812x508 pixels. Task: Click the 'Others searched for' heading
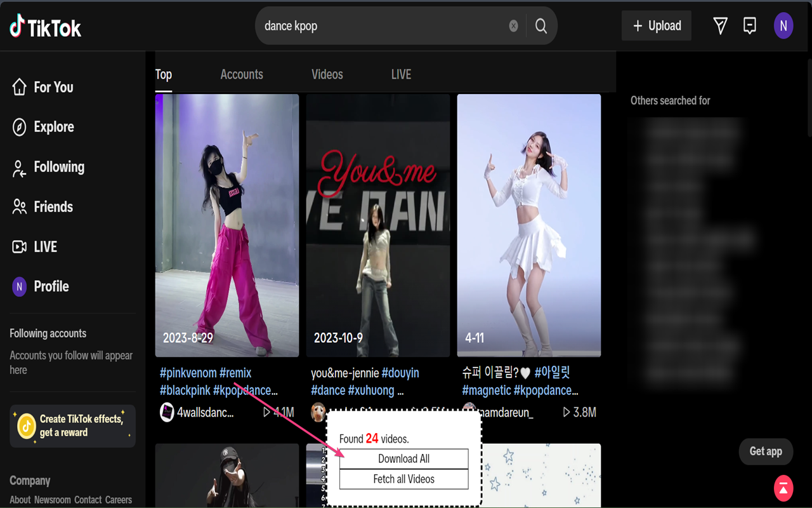point(671,100)
